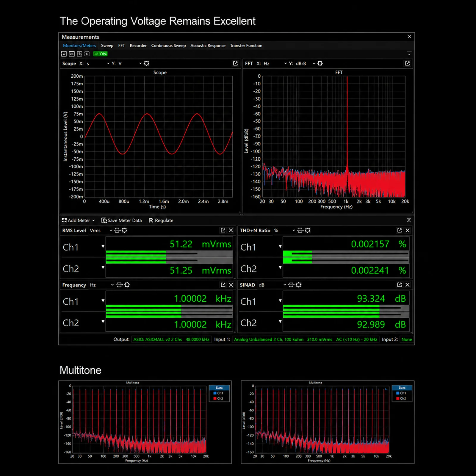Expand RMS Level Ch2 dropdown arrow
476x476 pixels.
tap(103, 267)
